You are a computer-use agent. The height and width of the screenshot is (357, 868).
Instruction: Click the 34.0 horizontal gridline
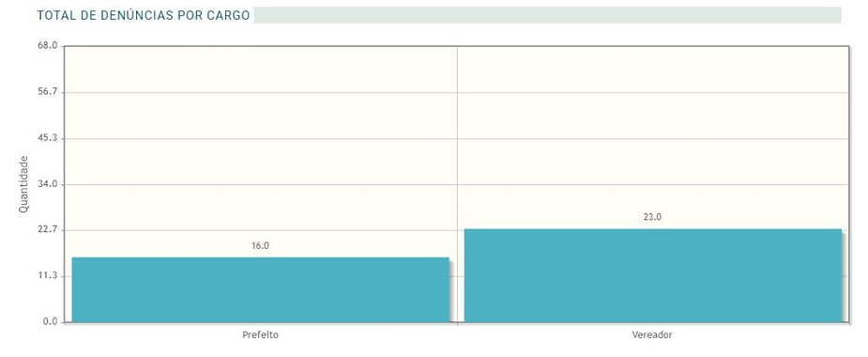457,184
